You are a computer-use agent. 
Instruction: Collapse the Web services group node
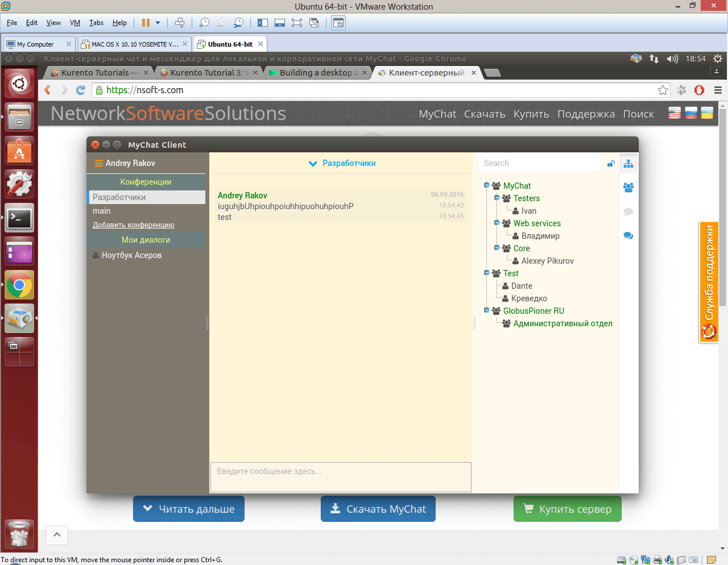coord(497,222)
